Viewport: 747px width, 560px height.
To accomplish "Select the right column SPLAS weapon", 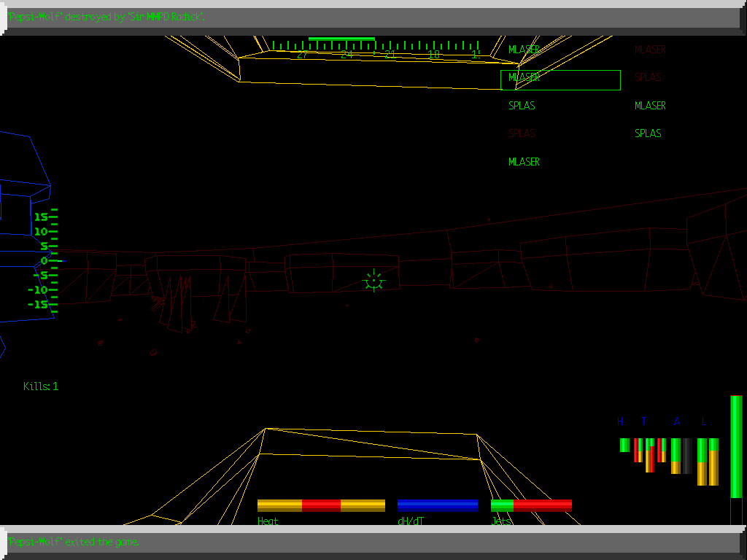I will point(648,133).
